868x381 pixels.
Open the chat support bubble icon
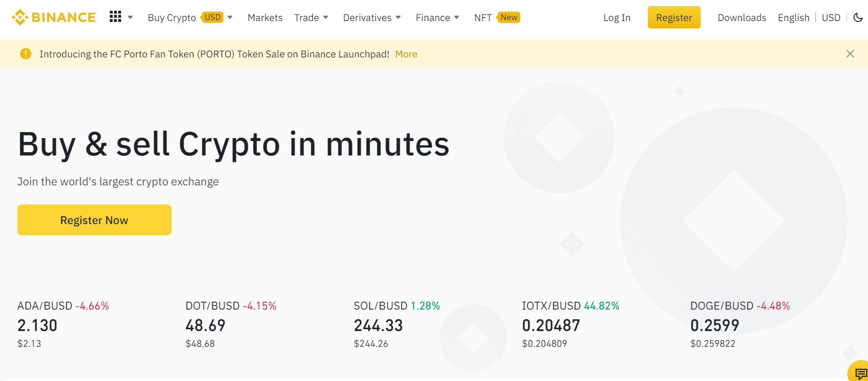coord(860,373)
